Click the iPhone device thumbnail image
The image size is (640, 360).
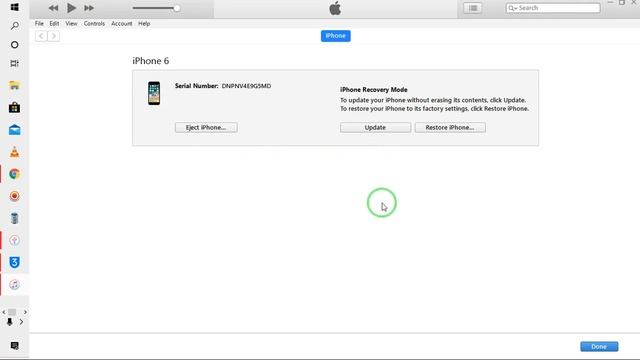coord(154,93)
